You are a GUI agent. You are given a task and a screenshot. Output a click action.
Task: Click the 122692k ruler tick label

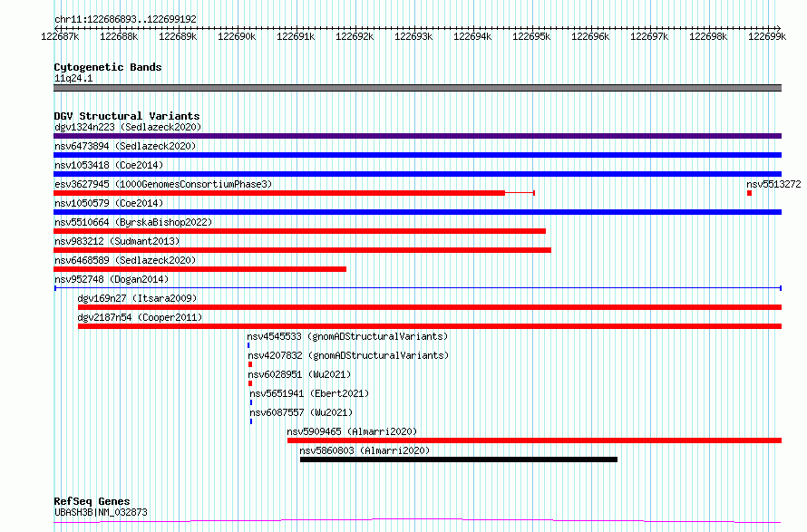click(355, 36)
